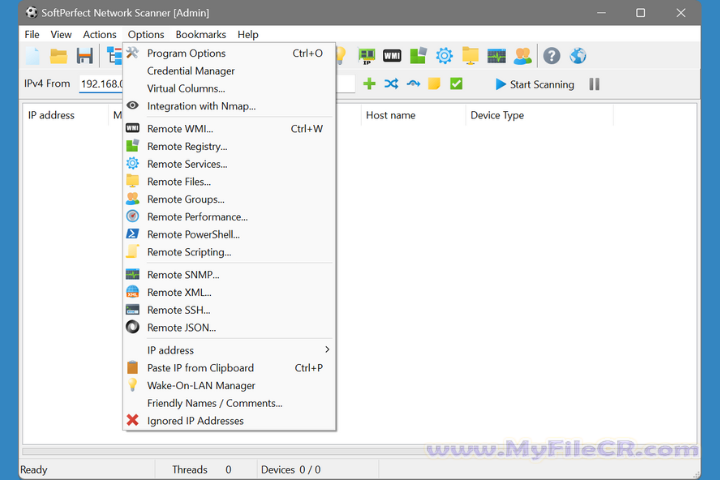Click the Open folder toolbar icon
This screenshot has width=720, height=480.
pyautogui.click(x=59, y=56)
